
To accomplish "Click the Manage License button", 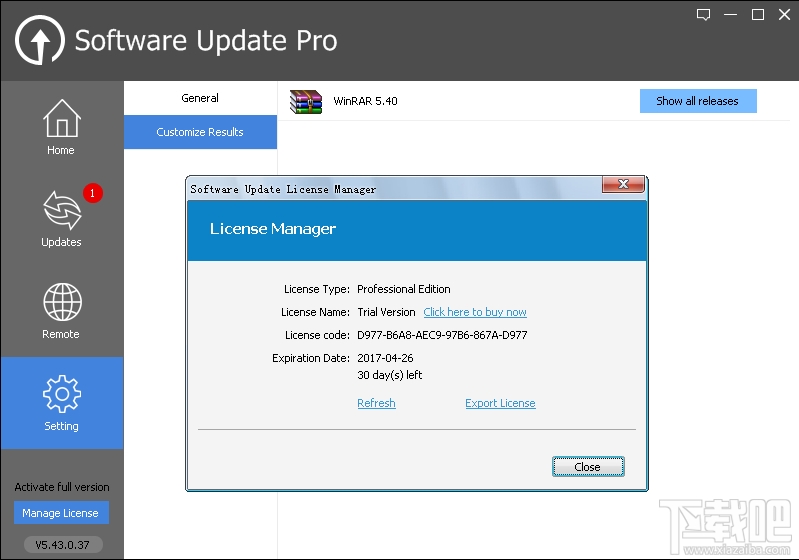I will [x=61, y=513].
